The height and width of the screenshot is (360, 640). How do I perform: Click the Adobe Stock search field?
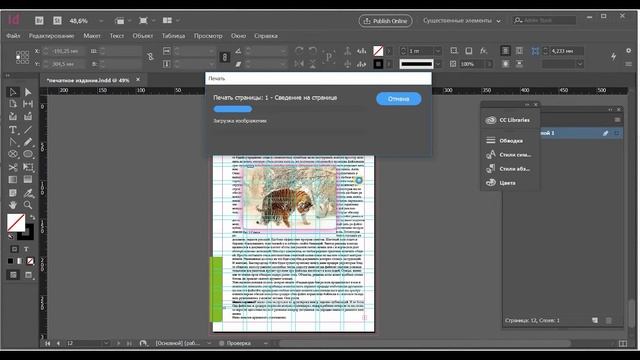544,20
